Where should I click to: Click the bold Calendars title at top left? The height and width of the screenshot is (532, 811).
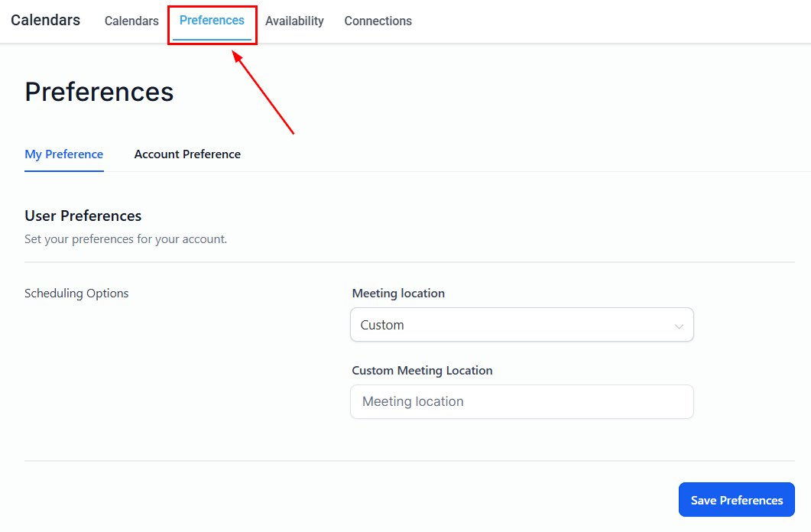[46, 20]
